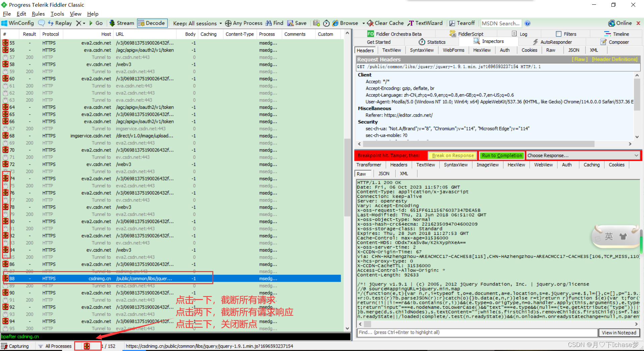Click the comment speech bubble icon

[41, 23]
